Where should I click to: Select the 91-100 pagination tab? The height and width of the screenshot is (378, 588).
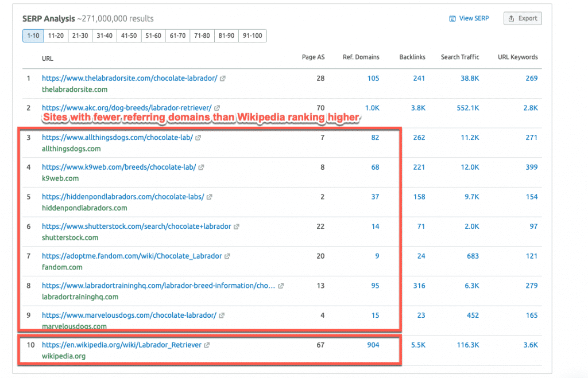pyautogui.click(x=251, y=36)
